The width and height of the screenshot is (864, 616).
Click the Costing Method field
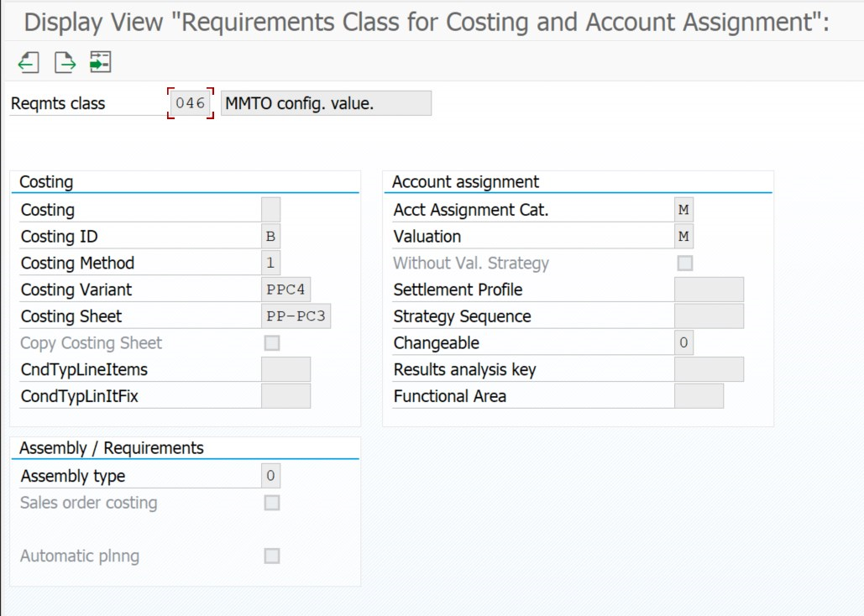(x=270, y=264)
